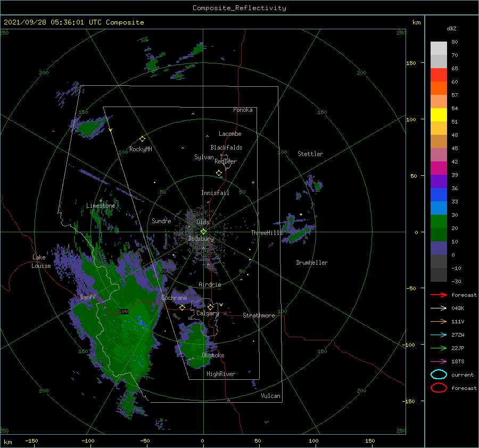The image size is (479, 448).
Task: Click the Blackfalds city label
Action: click(226, 148)
